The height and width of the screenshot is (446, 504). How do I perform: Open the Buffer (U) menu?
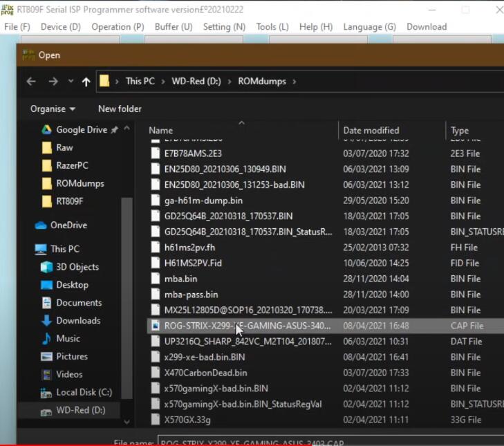(x=174, y=27)
